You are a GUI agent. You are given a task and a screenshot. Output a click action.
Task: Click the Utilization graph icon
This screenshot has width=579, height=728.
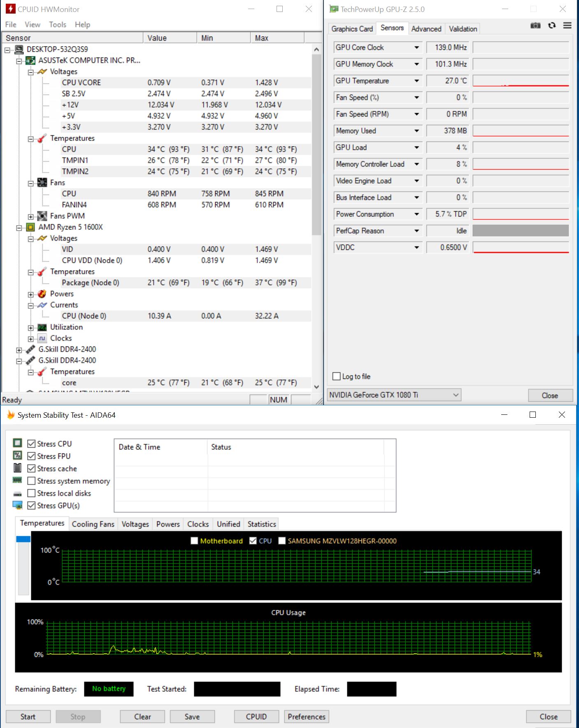[x=42, y=327]
